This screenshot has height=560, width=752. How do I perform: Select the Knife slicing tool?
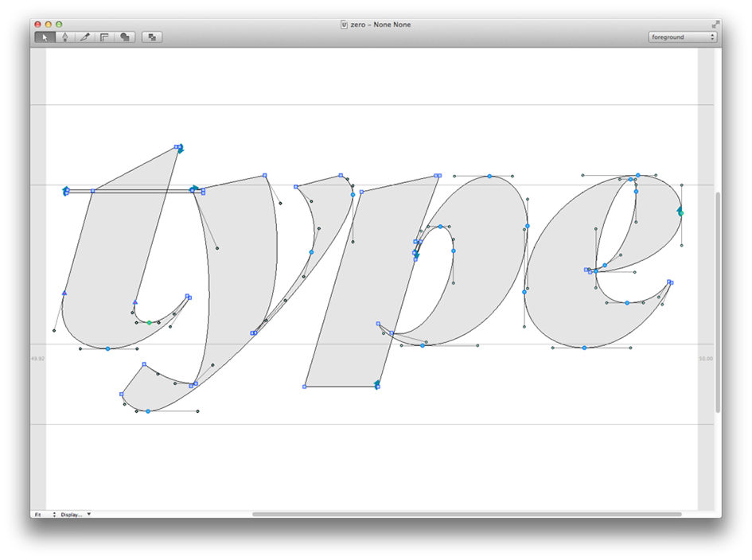click(85, 37)
